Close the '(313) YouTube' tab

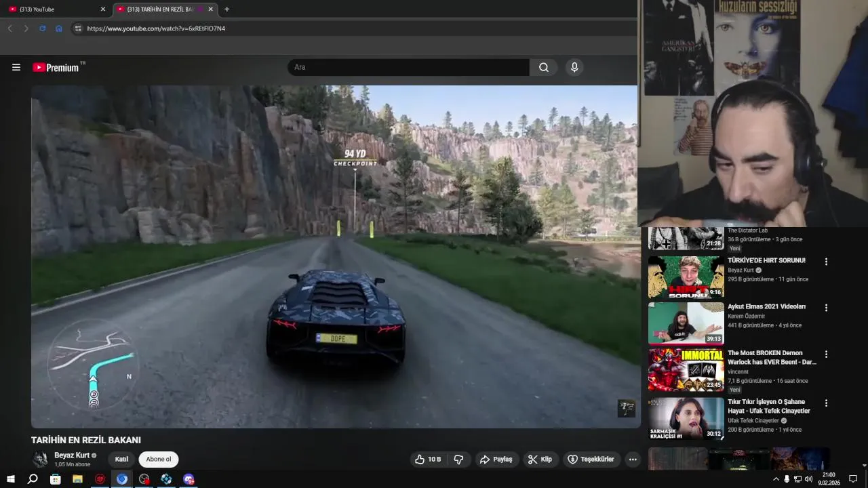point(103,9)
